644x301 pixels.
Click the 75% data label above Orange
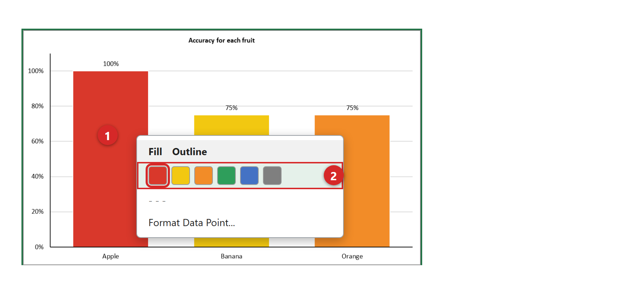(352, 108)
